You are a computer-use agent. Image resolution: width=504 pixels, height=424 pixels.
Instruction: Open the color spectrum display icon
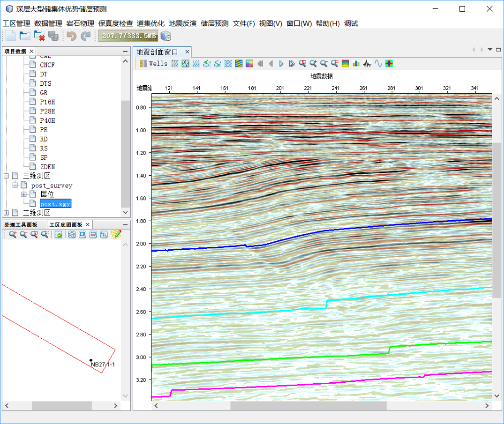[389, 64]
